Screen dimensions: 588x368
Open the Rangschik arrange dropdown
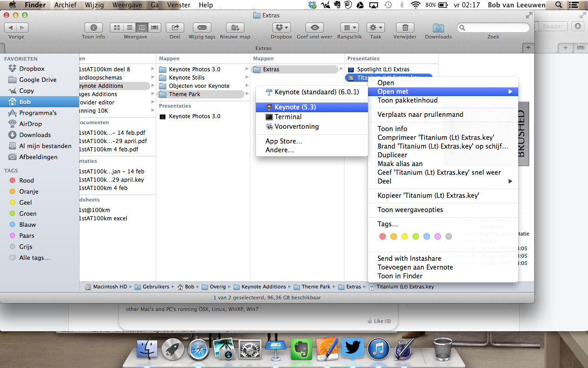click(x=350, y=28)
